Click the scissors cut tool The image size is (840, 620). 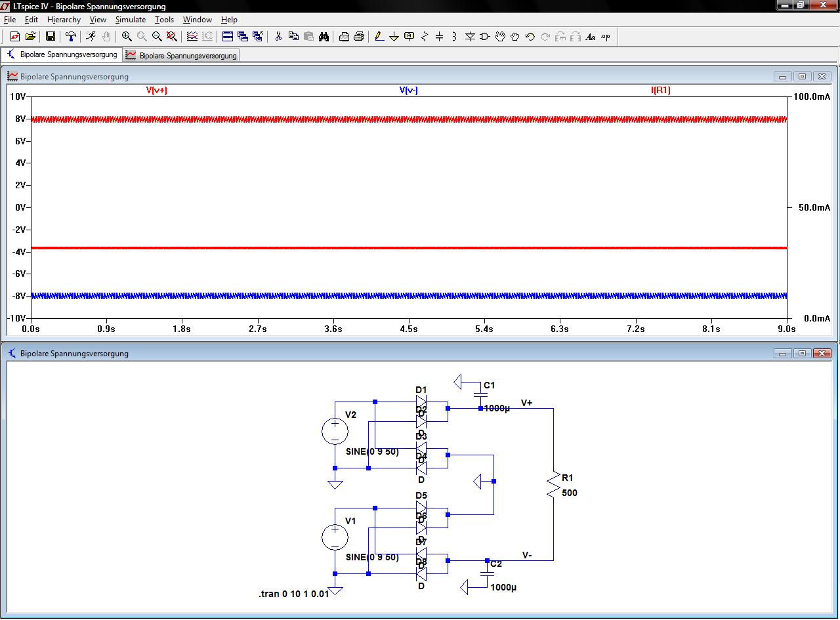point(278,37)
